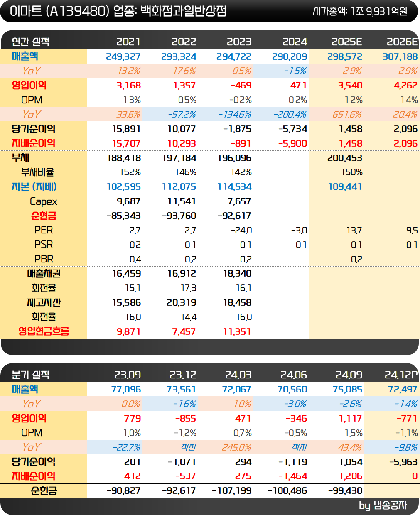Screen dimensions: 420x515
Task: Click the quarterly operating profit value -855
Action: click(x=185, y=418)
